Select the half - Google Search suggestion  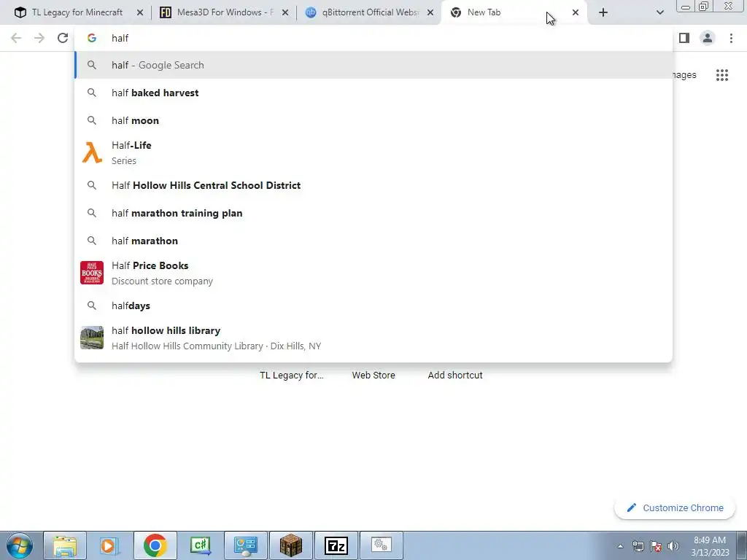click(373, 65)
